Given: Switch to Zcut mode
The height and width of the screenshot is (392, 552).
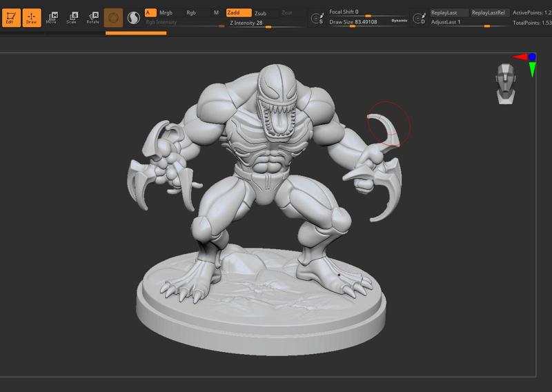Looking at the screenshot, I should [287, 12].
